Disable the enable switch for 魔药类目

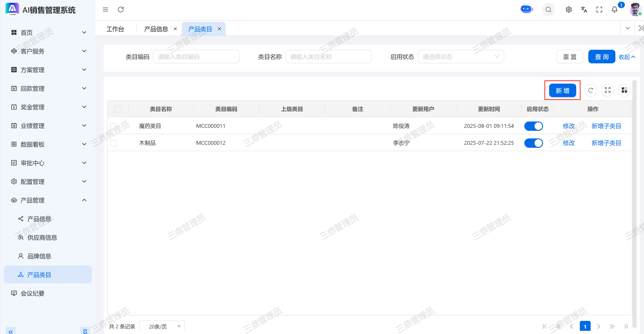533,126
